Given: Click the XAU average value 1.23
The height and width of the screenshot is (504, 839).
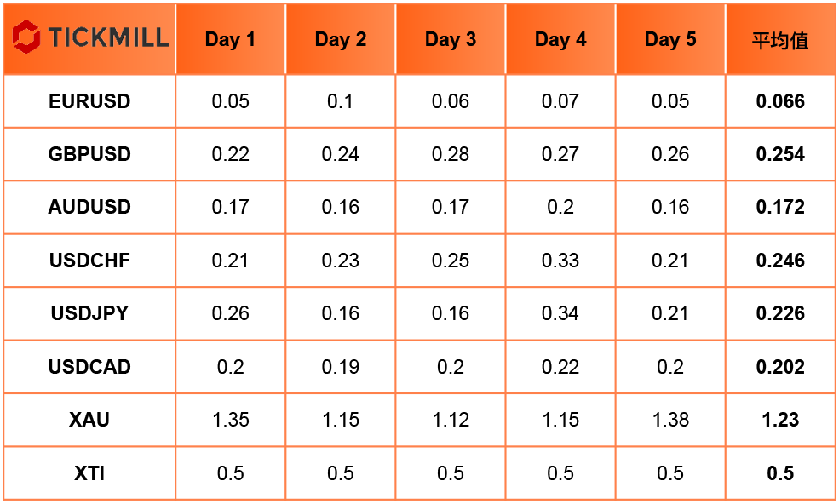Looking at the screenshot, I should pyautogui.click(x=780, y=420).
